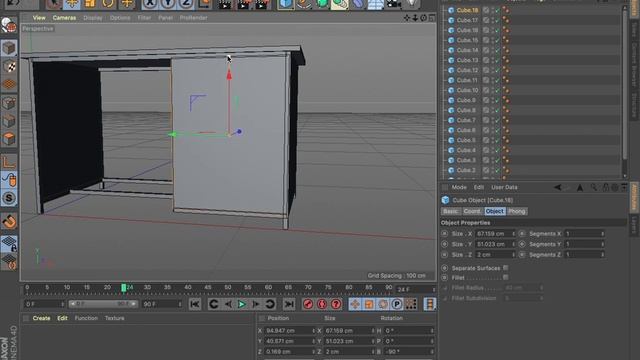This screenshot has height=360, width=640.
Task: Switch to the Basic tab
Action: point(451,211)
